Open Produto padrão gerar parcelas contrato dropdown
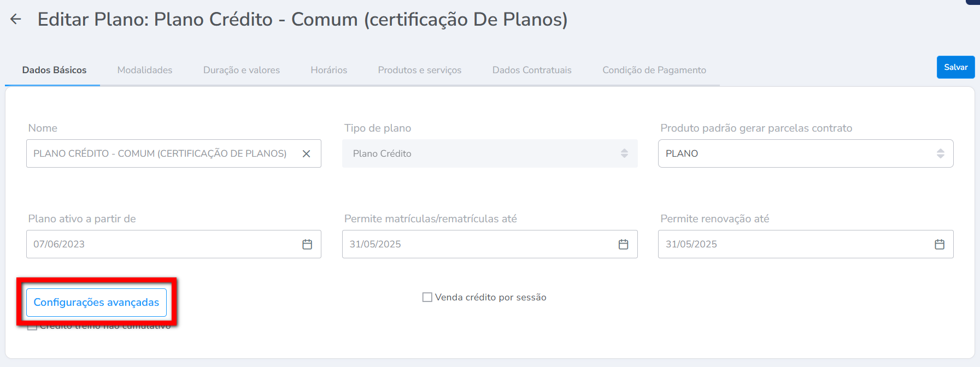Screen dimensions: 980x367 coord(805,153)
